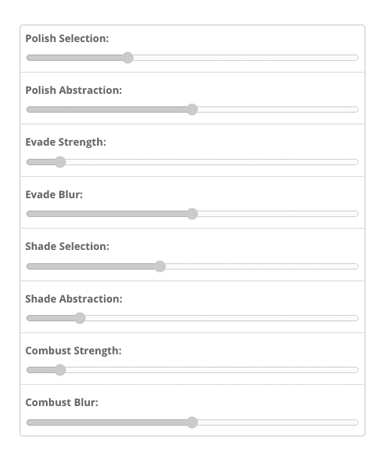
Task: Click the Evade Strength slider handle
Action: tap(60, 162)
